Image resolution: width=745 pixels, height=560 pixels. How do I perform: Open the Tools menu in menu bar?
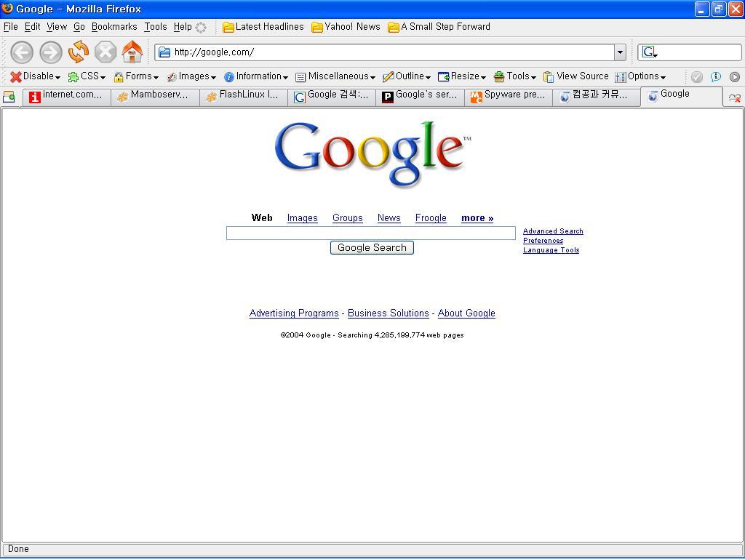point(156,27)
